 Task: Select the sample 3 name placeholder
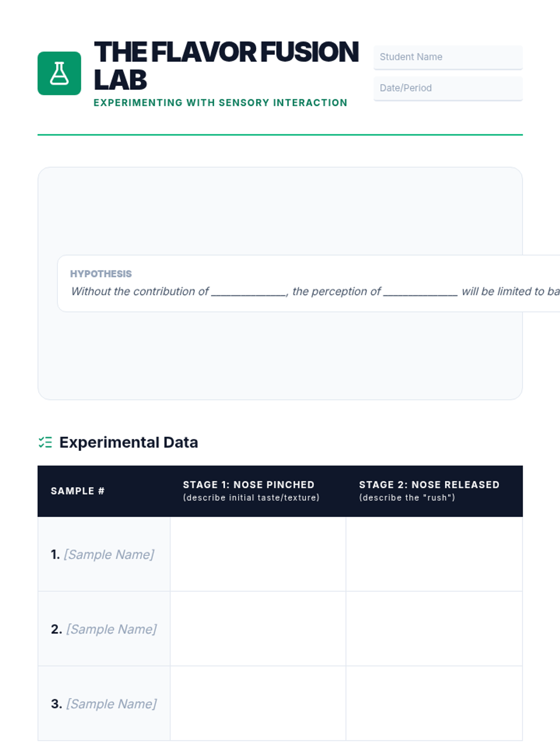tap(111, 704)
